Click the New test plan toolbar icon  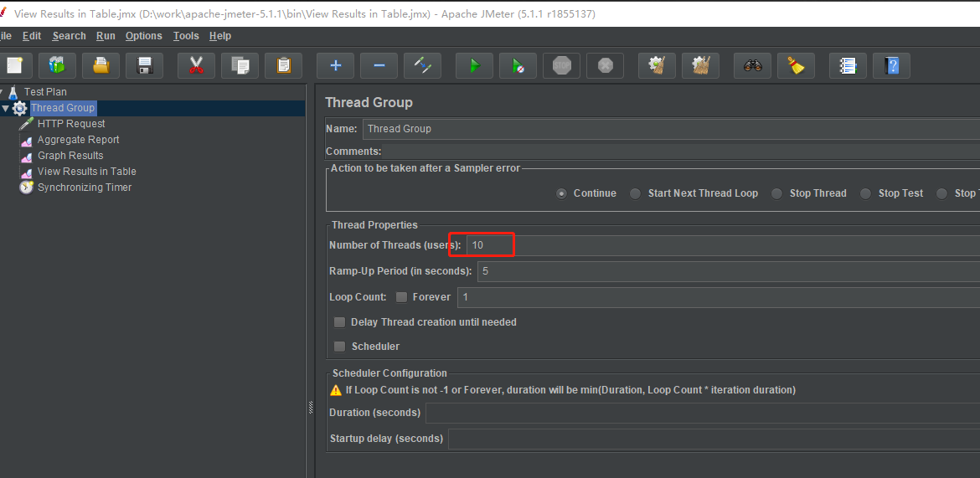coord(13,65)
